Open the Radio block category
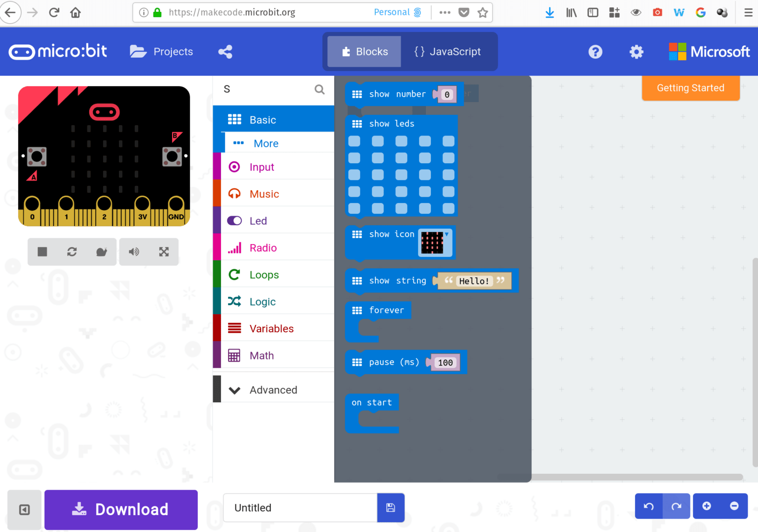Image resolution: width=758 pixels, height=532 pixels. click(263, 248)
